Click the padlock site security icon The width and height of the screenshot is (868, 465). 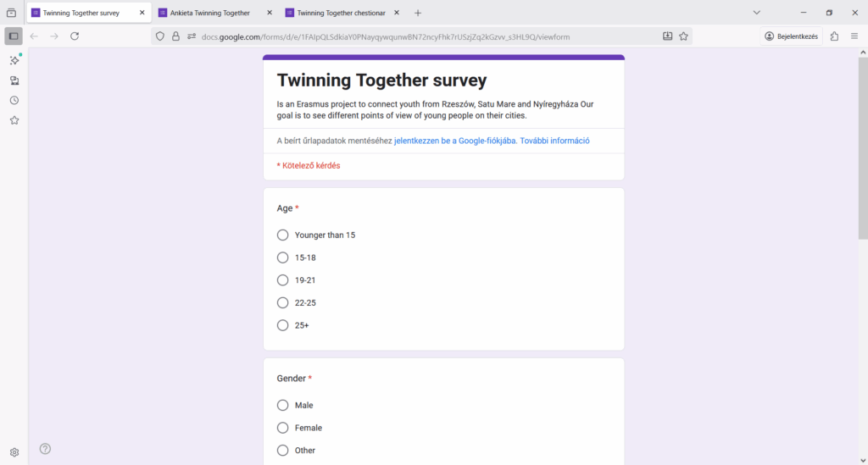click(x=175, y=36)
